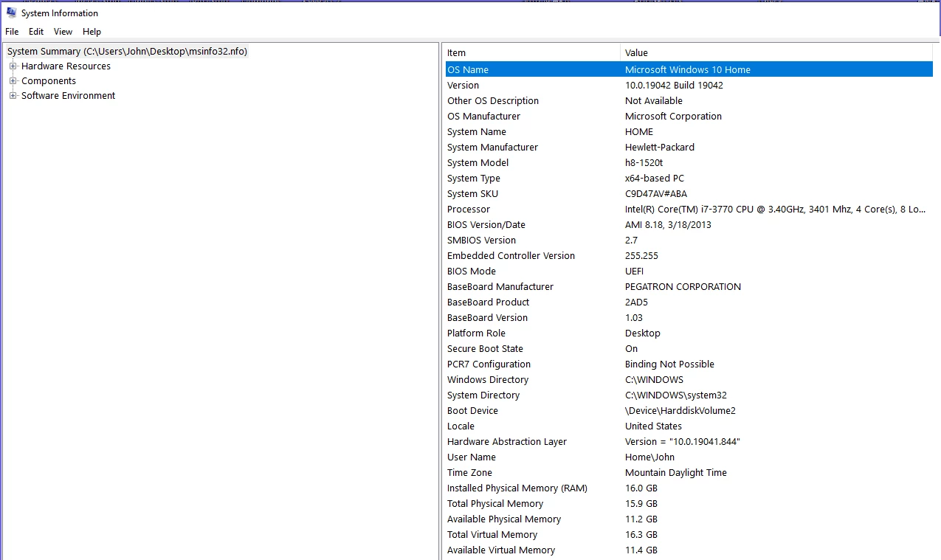The width and height of the screenshot is (941, 560).
Task: Click the 2AD5 value
Action: (x=636, y=302)
